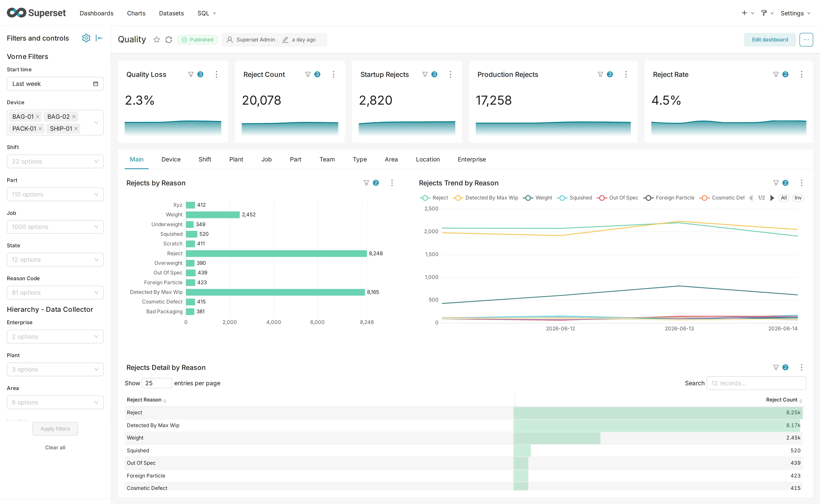The height and width of the screenshot is (504, 820).
Task: Click the Superset logo
Action: tap(36, 13)
